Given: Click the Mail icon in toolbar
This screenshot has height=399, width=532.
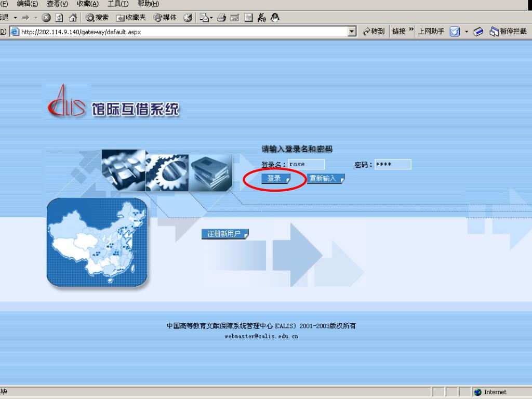Looking at the screenshot, I should (x=204, y=18).
